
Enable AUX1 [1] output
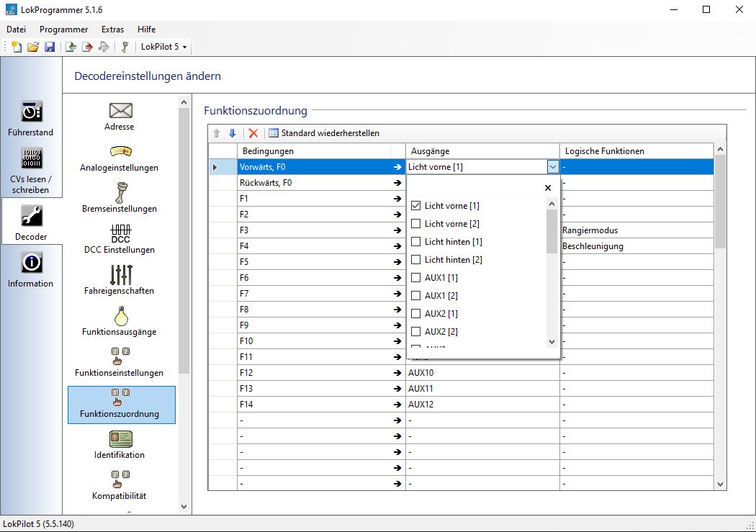click(415, 278)
